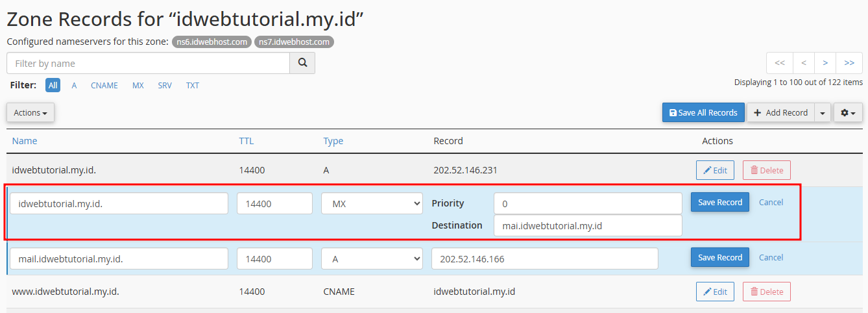The image size is (868, 313).
Task: Delete the idwebtutorial.my.id. A record
Action: (x=767, y=170)
